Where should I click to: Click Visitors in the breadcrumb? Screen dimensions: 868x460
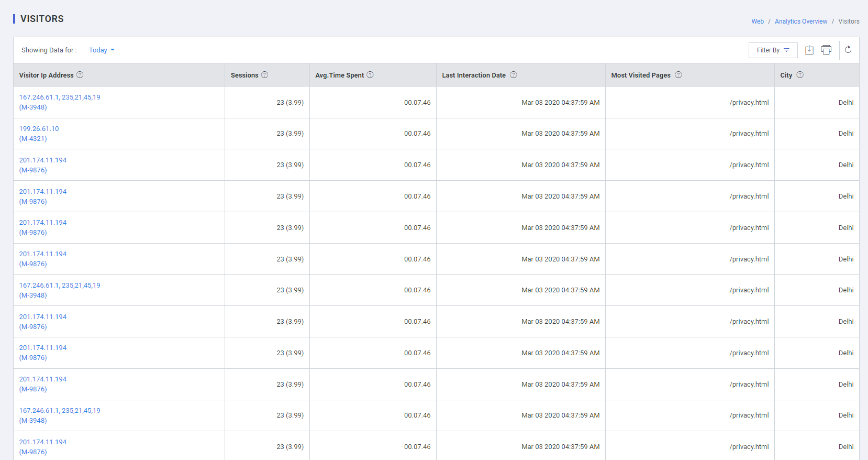[849, 21]
